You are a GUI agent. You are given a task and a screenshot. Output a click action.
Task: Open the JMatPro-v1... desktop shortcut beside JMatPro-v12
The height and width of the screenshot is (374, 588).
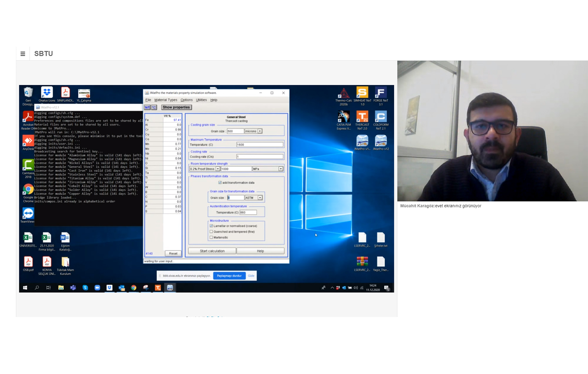[x=362, y=143]
